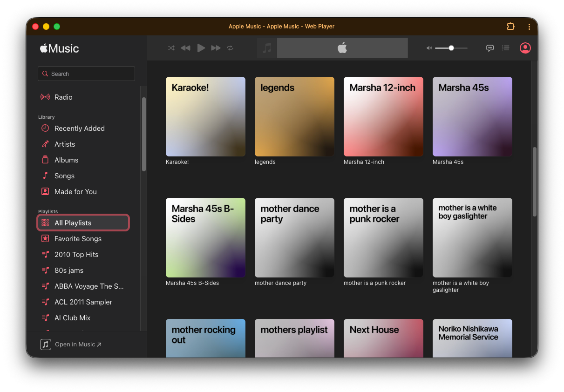The height and width of the screenshot is (392, 564).
Task: Click the Songs music note icon
Action: pos(45,176)
